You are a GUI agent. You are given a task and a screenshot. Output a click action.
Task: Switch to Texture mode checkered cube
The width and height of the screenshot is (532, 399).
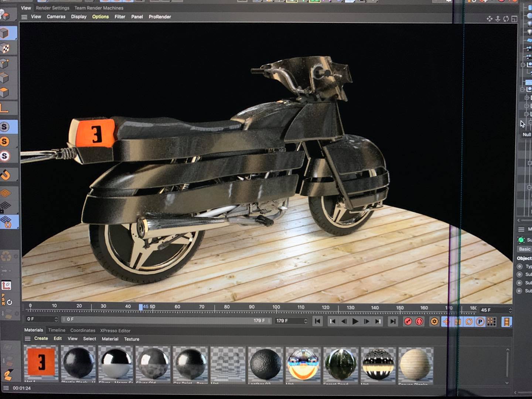point(5,48)
